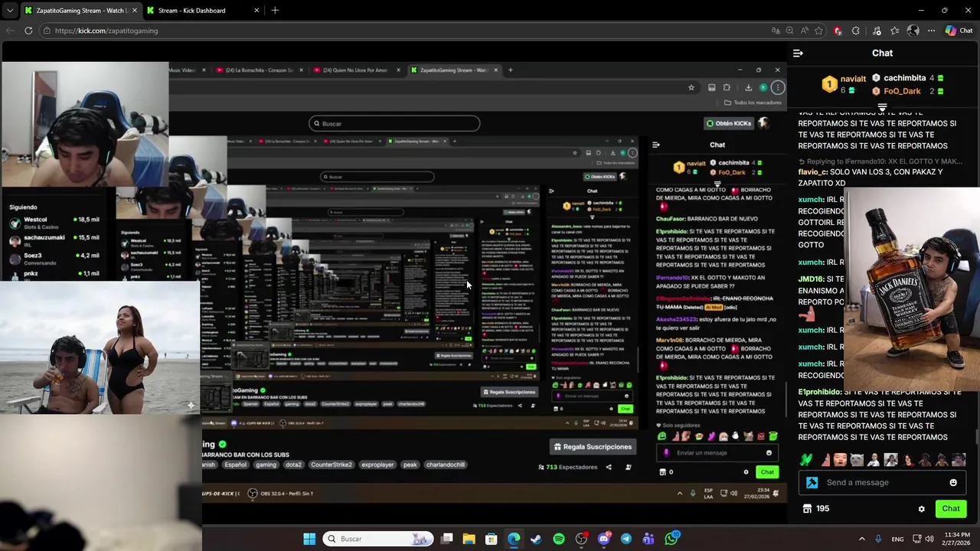Click the ENG language indicator in tray
Image resolution: width=980 pixels, height=551 pixels.
[897, 539]
